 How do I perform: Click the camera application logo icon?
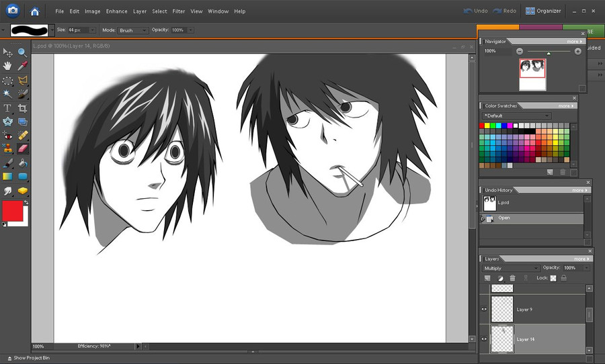click(13, 11)
